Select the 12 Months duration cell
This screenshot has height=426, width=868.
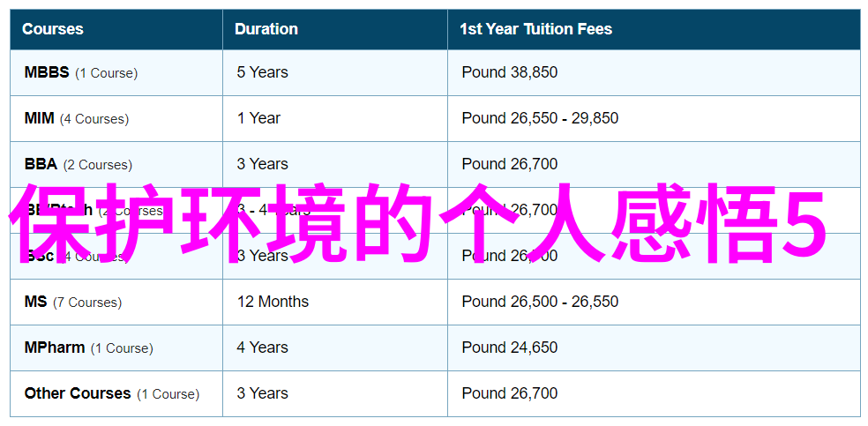(x=273, y=302)
